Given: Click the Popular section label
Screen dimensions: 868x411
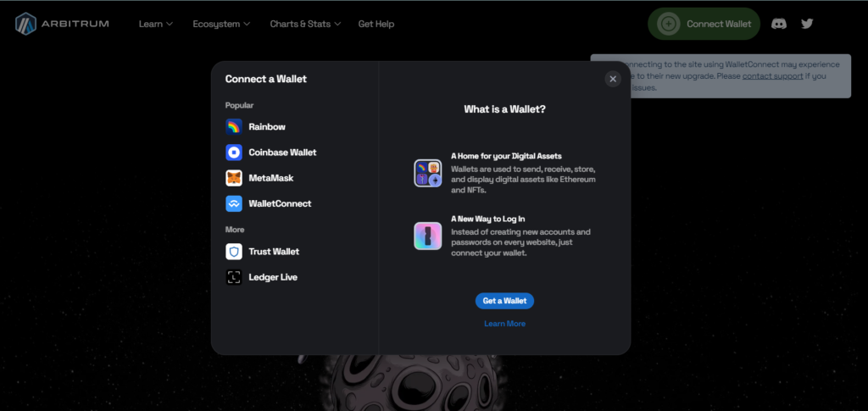Looking at the screenshot, I should tap(239, 105).
